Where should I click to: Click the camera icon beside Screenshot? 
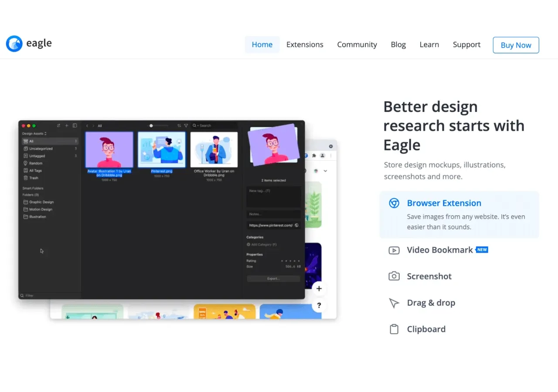click(394, 276)
